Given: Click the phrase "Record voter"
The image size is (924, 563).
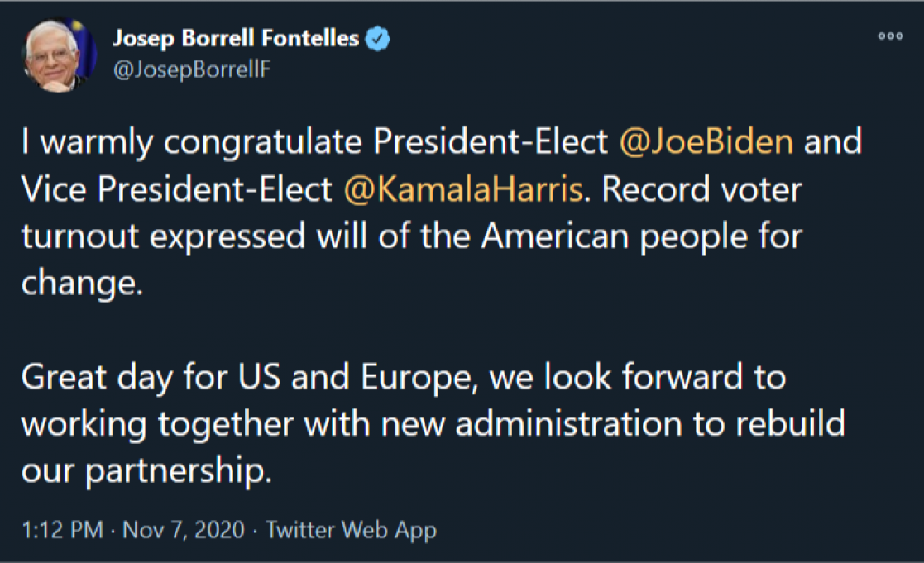Looking at the screenshot, I should coord(701,189).
